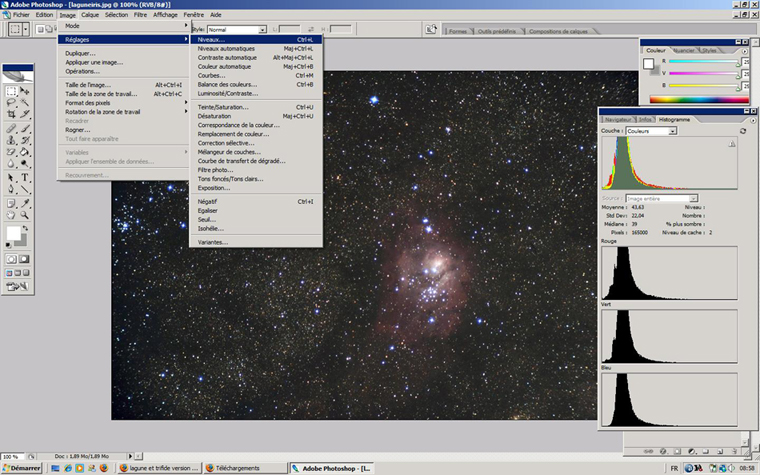The height and width of the screenshot is (475, 760).
Task: Switch to the Nuancier tab
Action: [x=684, y=49]
